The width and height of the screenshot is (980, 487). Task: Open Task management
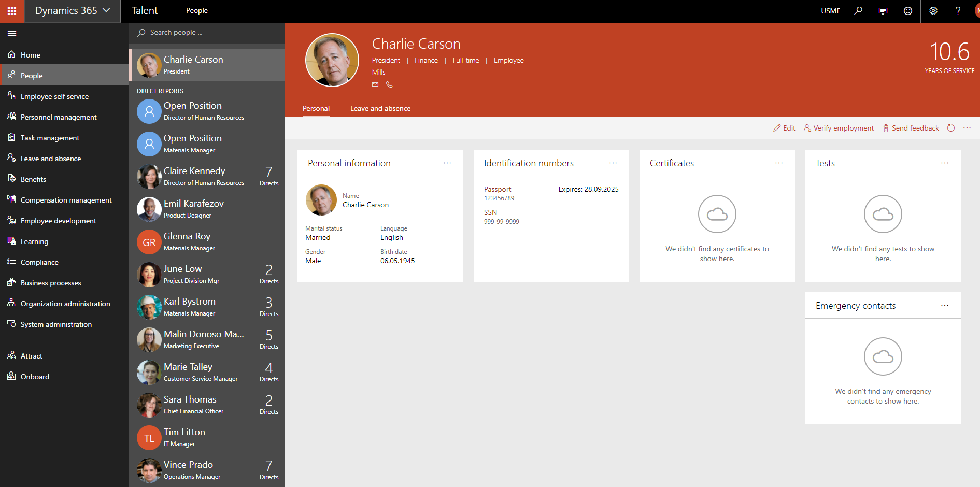pos(64,137)
